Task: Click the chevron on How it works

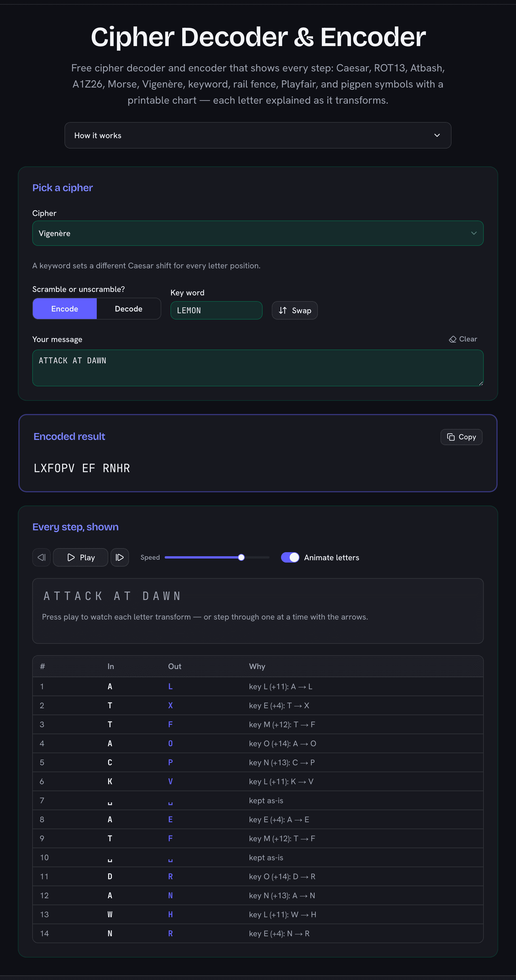Action: (x=437, y=135)
